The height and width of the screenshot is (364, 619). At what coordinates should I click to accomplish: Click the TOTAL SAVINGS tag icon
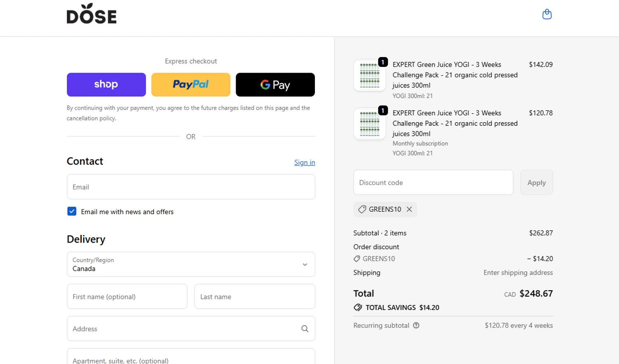click(358, 307)
